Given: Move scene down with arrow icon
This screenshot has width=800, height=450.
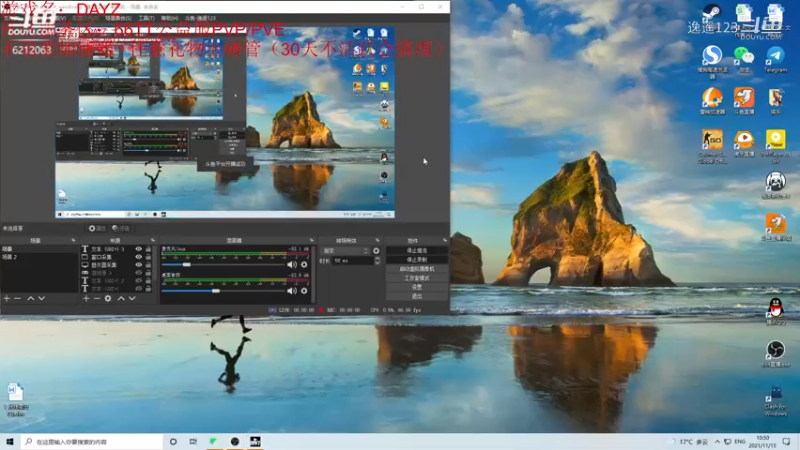Looking at the screenshot, I should point(41,298).
